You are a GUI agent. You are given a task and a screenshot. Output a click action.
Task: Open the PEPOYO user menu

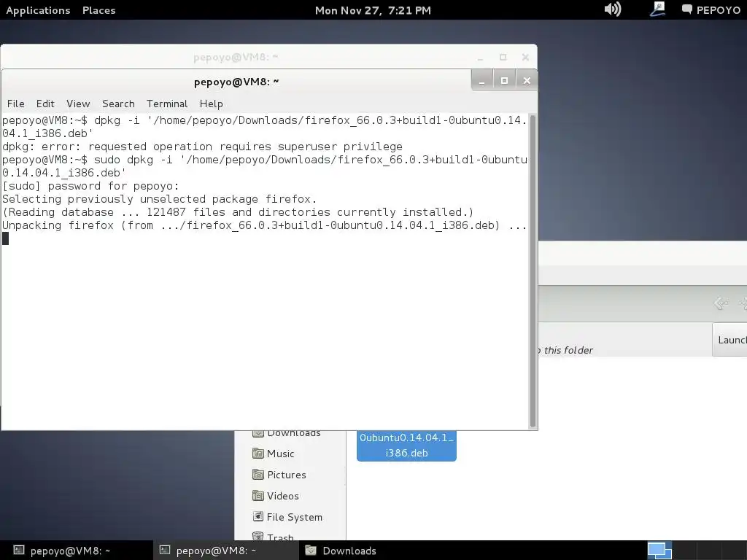click(711, 10)
